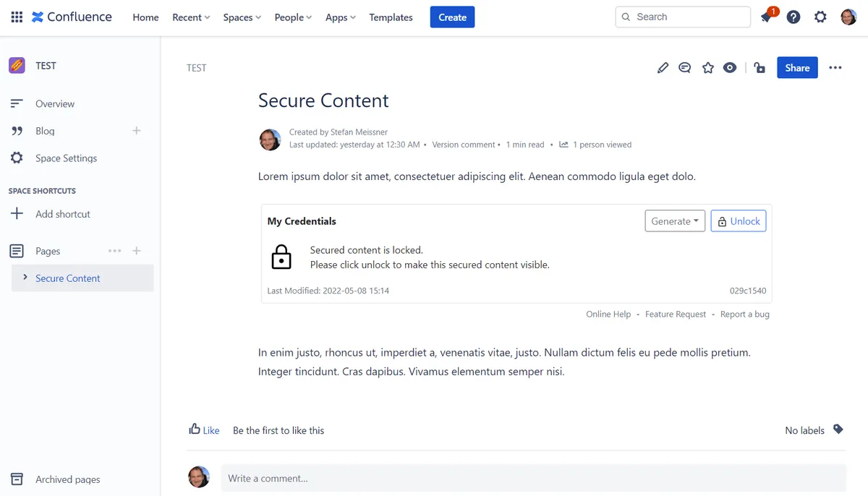Image resolution: width=868 pixels, height=496 pixels.
Task: Open user profile avatar in top bar
Action: pyautogui.click(x=848, y=17)
